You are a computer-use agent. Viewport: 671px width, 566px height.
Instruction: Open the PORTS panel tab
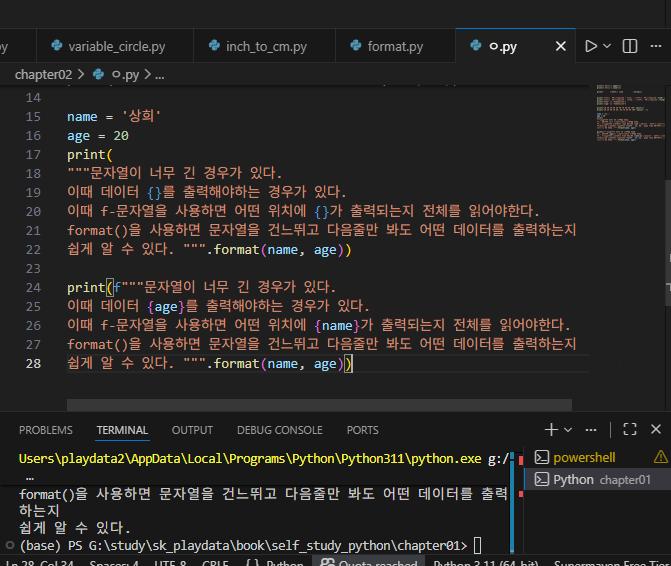click(362, 430)
